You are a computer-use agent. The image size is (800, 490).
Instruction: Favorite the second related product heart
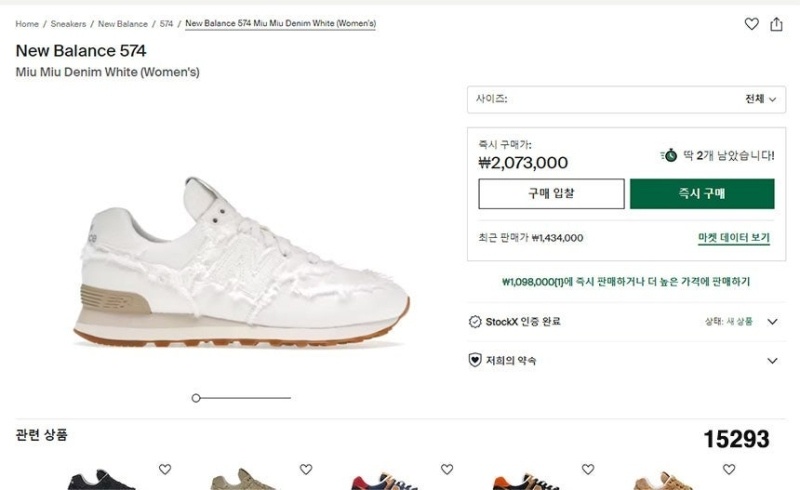(x=306, y=469)
